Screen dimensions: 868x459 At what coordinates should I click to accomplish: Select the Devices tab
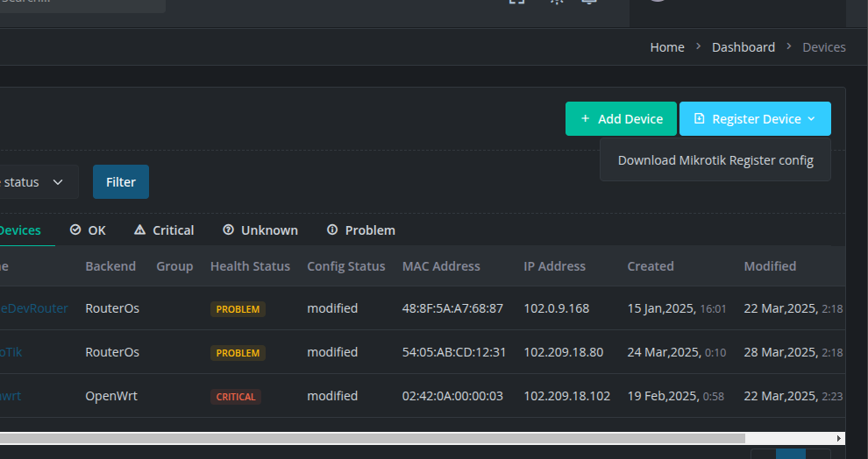(x=20, y=230)
